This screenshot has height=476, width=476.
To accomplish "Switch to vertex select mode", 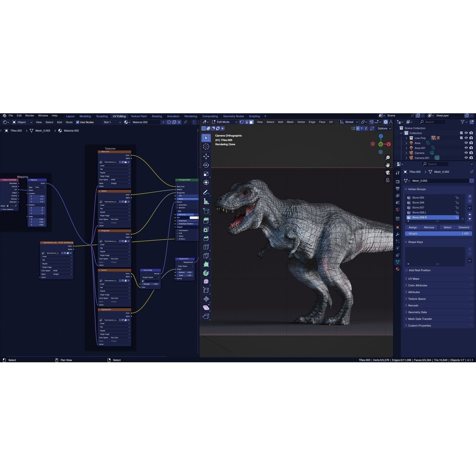I will 242,122.
